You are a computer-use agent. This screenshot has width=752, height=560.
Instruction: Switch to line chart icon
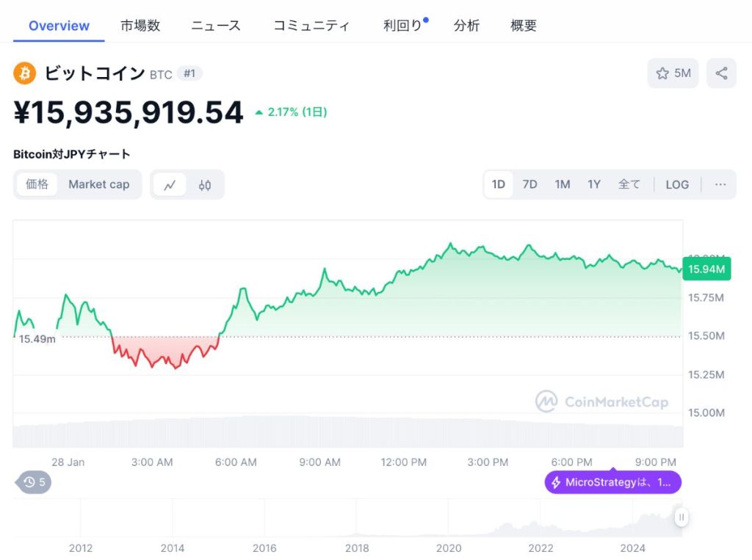click(170, 185)
